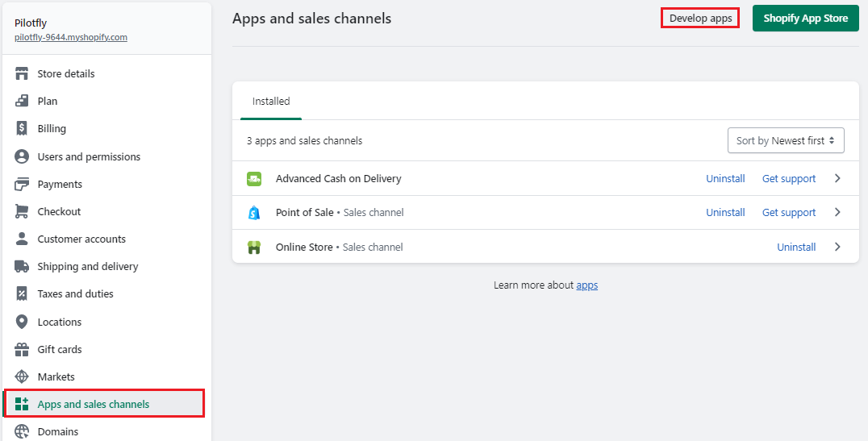
Task: Click the Develop apps button
Action: 700,18
